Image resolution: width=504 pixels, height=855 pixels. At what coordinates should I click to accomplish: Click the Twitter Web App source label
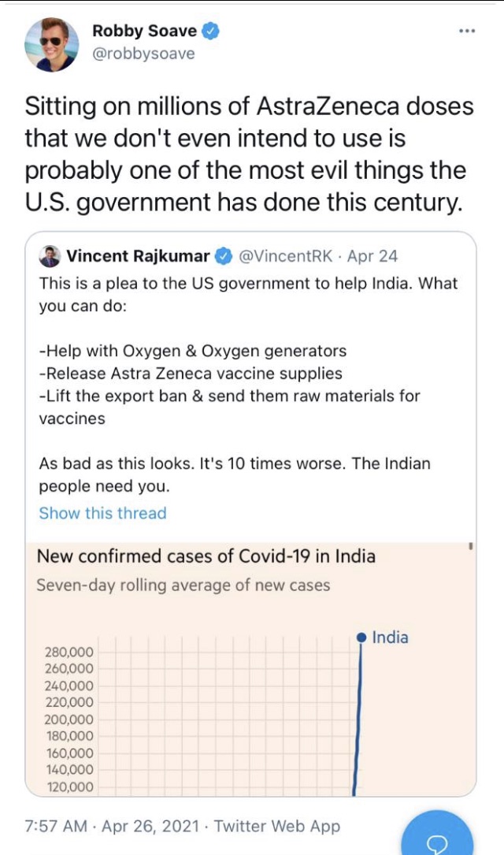click(x=276, y=826)
